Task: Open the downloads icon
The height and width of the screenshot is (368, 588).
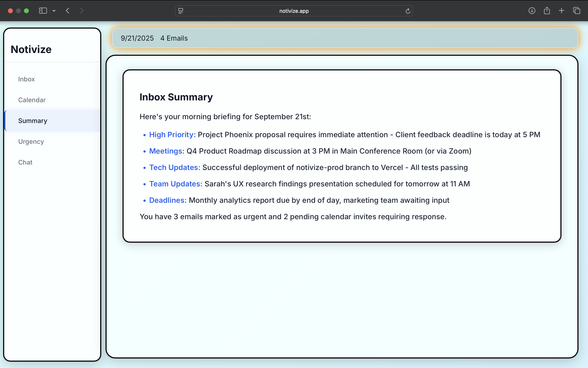Action: point(532,11)
